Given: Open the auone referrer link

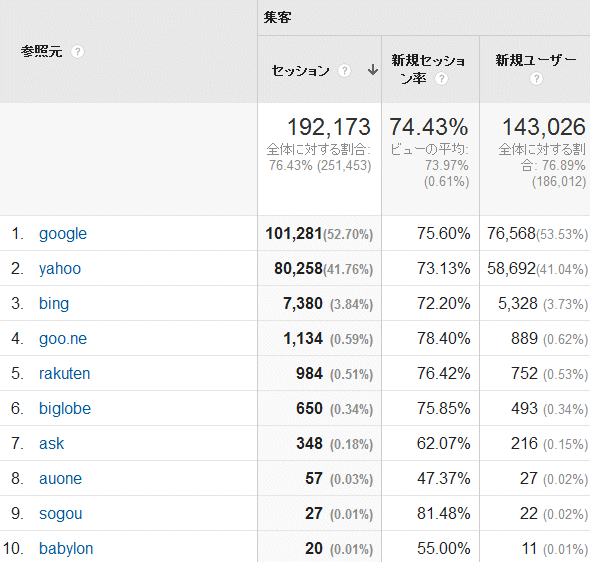Looking at the screenshot, I should (60, 478).
